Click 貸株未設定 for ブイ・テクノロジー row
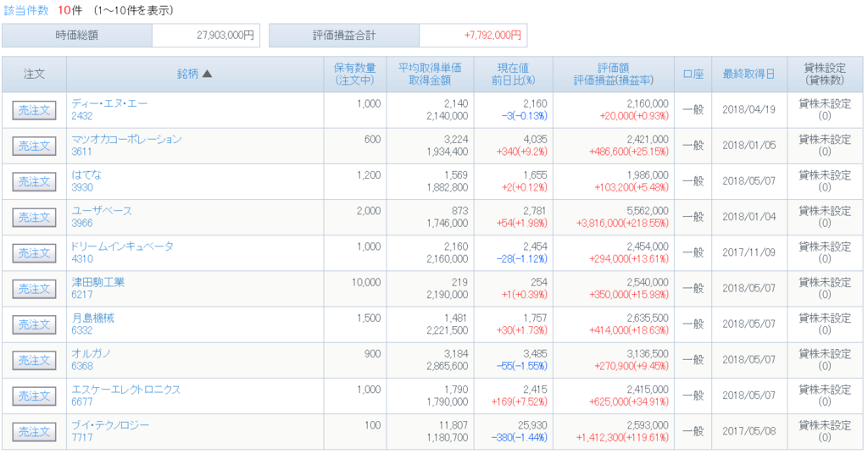 pos(825,425)
